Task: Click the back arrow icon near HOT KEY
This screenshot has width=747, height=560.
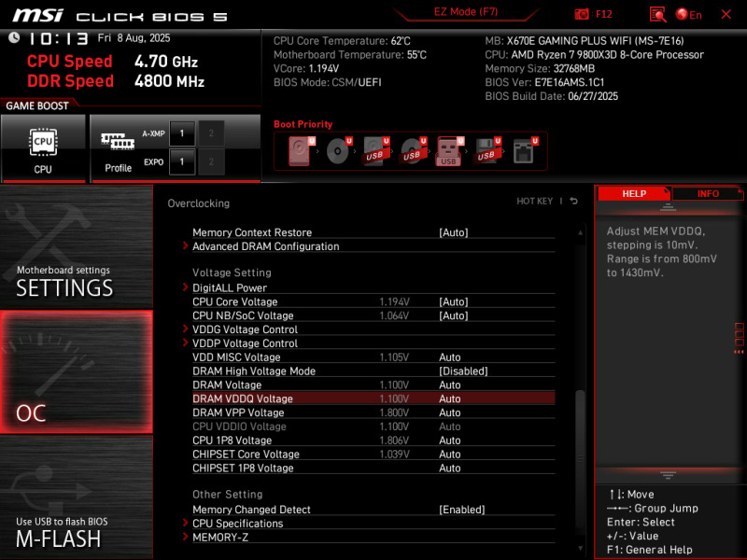Action: tap(573, 201)
